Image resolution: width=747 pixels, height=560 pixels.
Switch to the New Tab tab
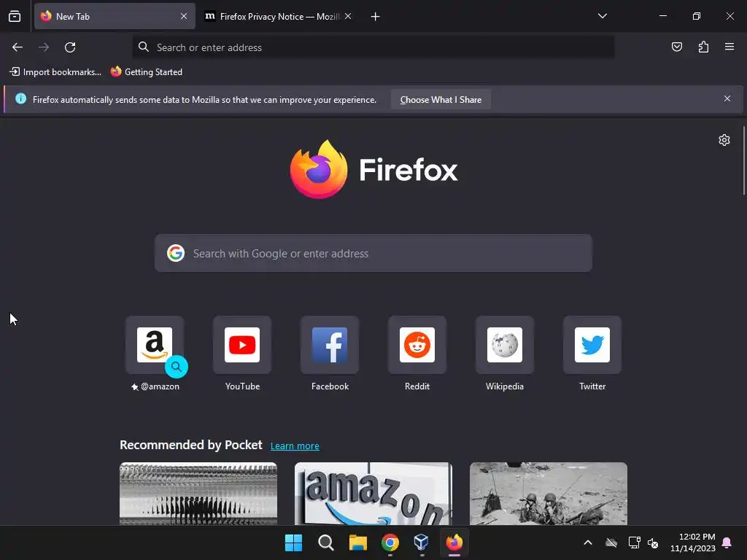[x=115, y=16]
